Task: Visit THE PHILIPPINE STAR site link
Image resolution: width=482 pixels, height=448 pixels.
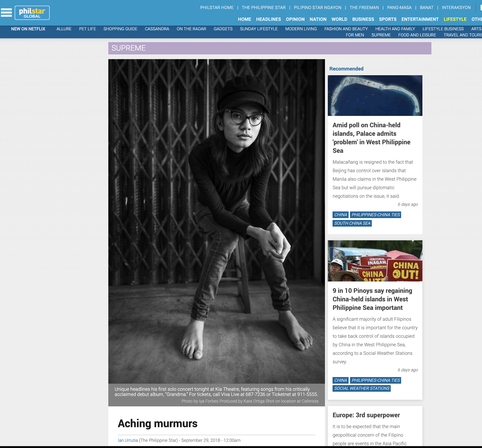Action: pyautogui.click(x=264, y=8)
